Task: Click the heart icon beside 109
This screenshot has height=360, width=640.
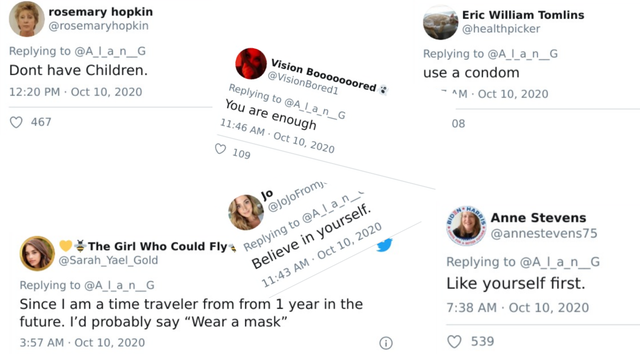Action: (x=220, y=149)
